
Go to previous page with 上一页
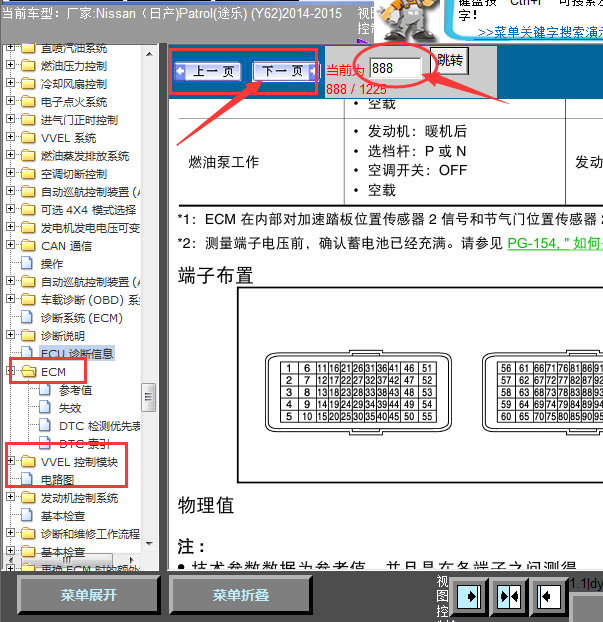click(x=208, y=71)
